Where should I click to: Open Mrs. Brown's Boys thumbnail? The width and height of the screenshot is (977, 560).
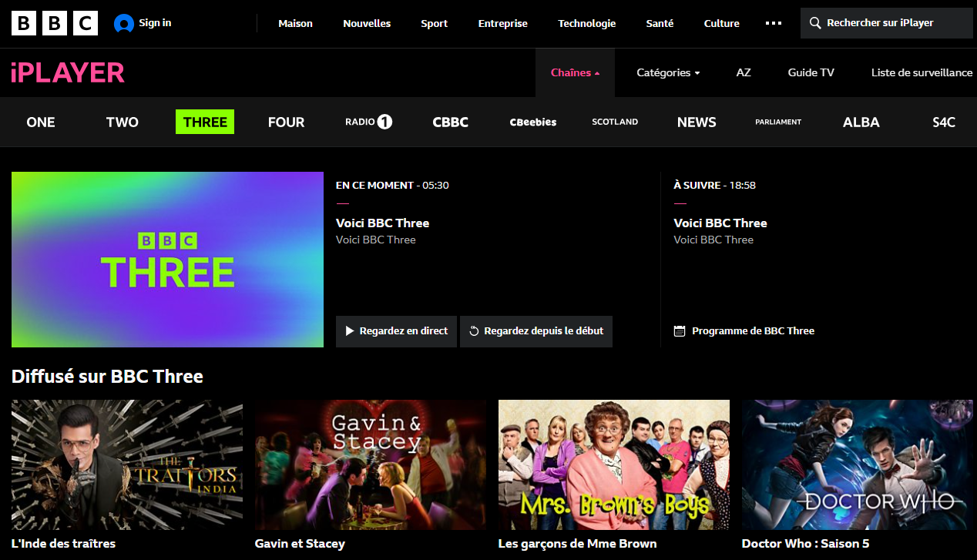(x=614, y=464)
